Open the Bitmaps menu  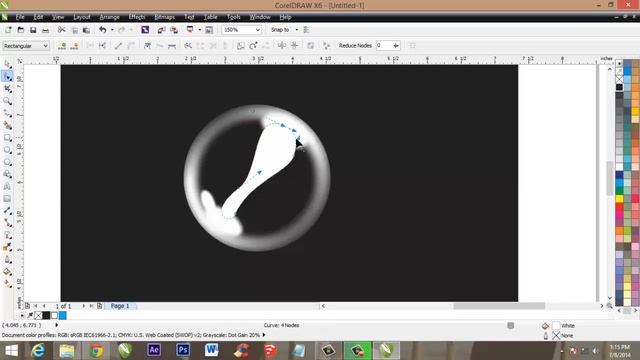164,17
